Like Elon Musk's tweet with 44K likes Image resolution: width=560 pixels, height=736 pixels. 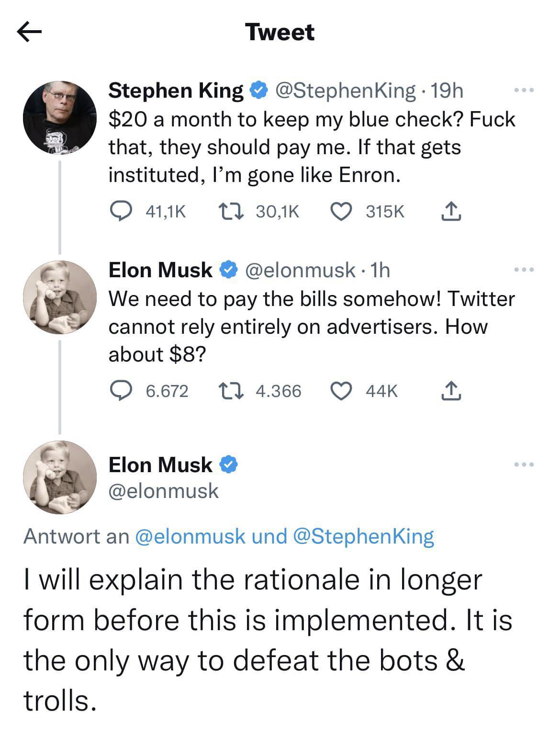[x=342, y=391]
